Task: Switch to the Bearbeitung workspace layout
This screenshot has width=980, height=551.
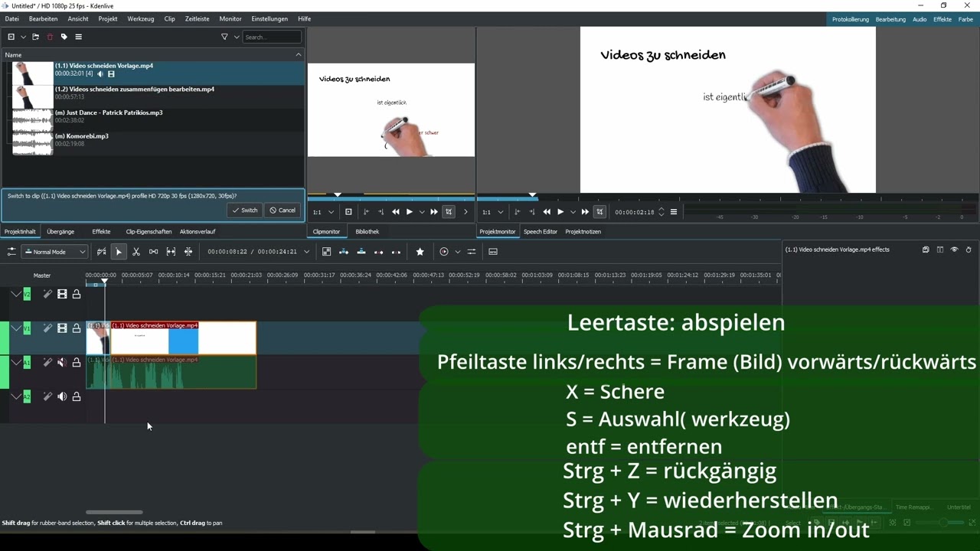Action: (x=890, y=19)
